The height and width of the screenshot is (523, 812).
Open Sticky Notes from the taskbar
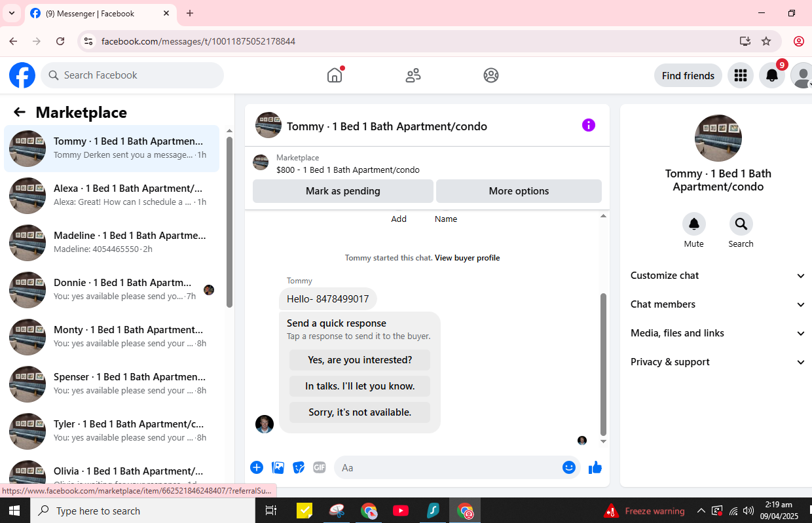click(304, 511)
